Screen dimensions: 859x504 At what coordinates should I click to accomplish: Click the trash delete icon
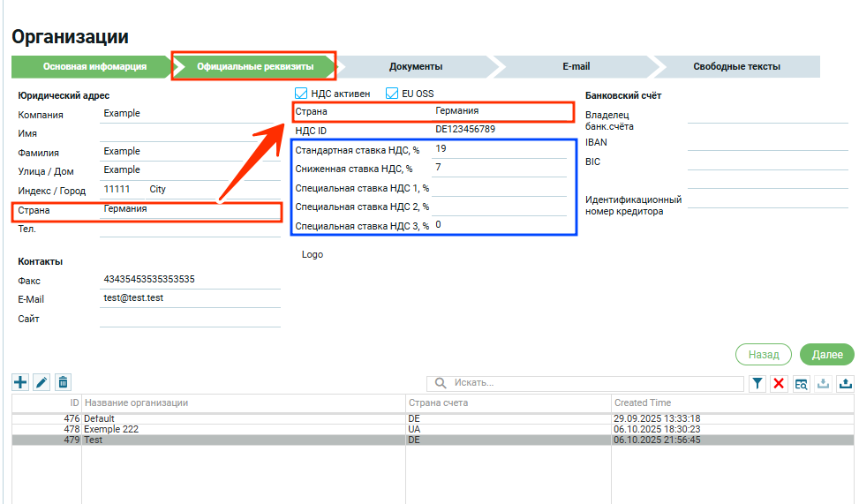pos(63,382)
